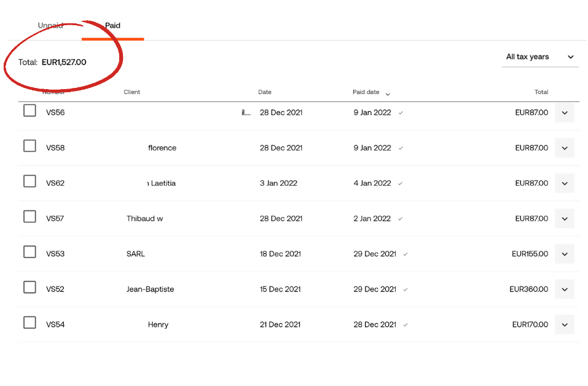This screenshot has width=588, height=386.
Task: Click invoice number VS58
Action: click(x=55, y=148)
